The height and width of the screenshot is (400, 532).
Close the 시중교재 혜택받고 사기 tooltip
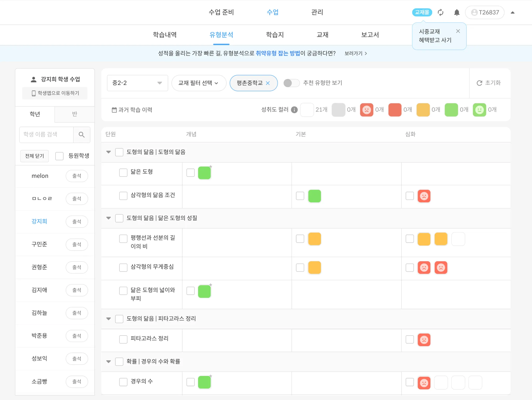click(x=458, y=31)
